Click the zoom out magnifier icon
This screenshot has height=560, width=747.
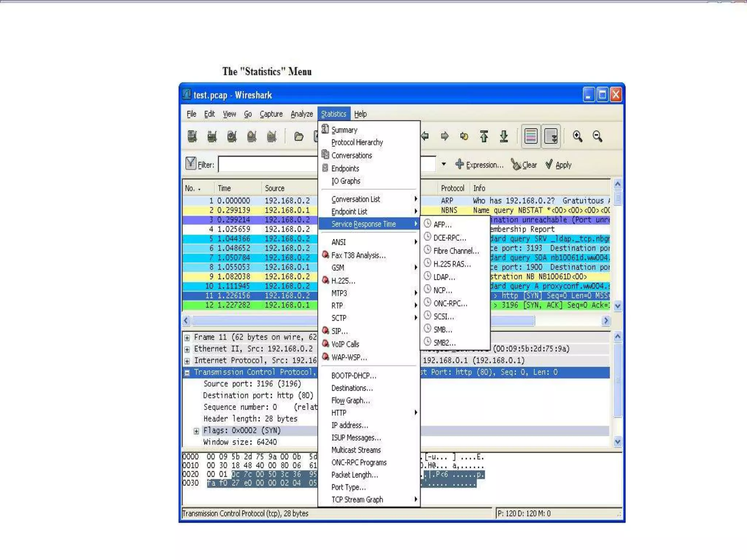(x=597, y=136)
